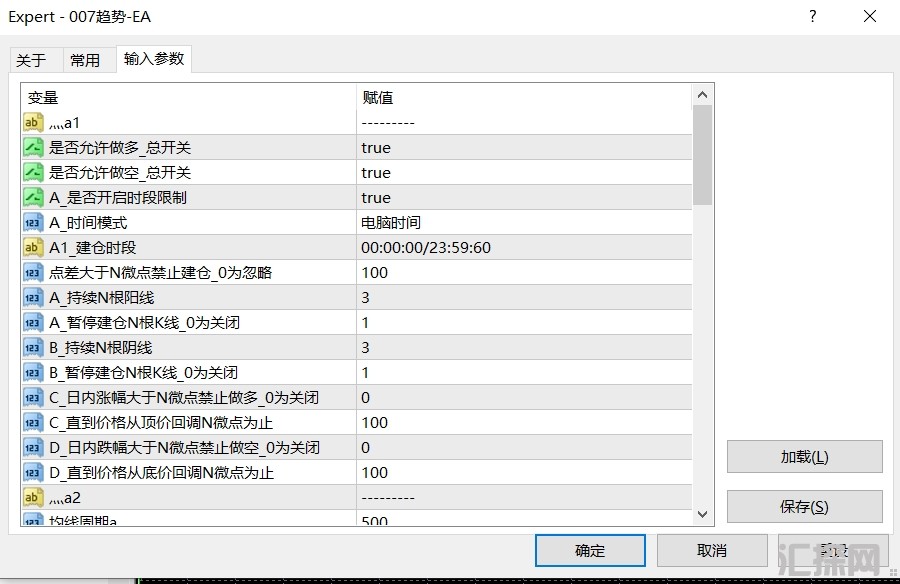The height and width of the screenshot is (584, 900).
Task: Click the vertical scrollbar thumb
Action: (702, 155)
